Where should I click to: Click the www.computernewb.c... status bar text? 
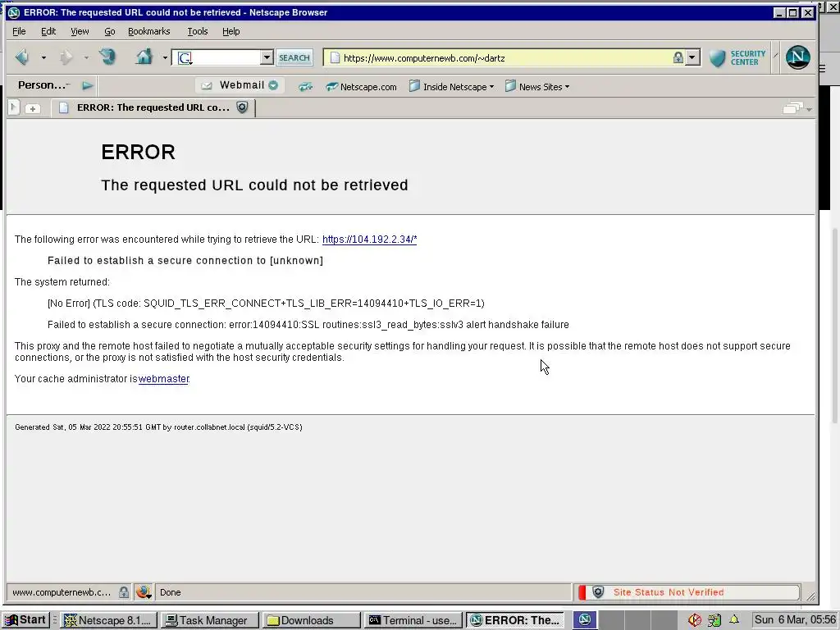pos(62,592)
